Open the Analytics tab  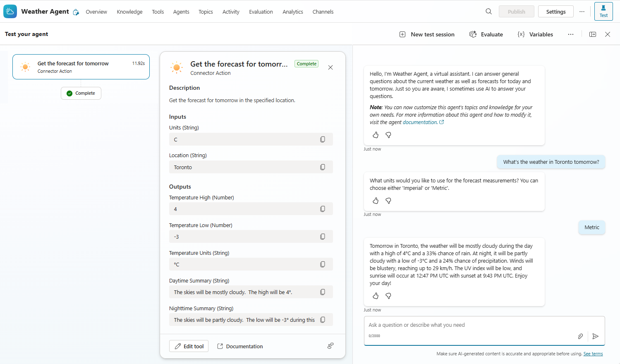pos(292,12)
